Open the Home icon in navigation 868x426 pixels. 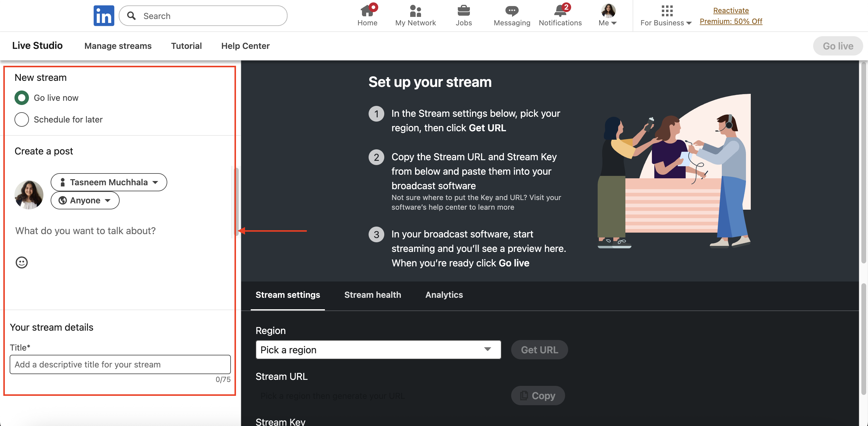367,11
